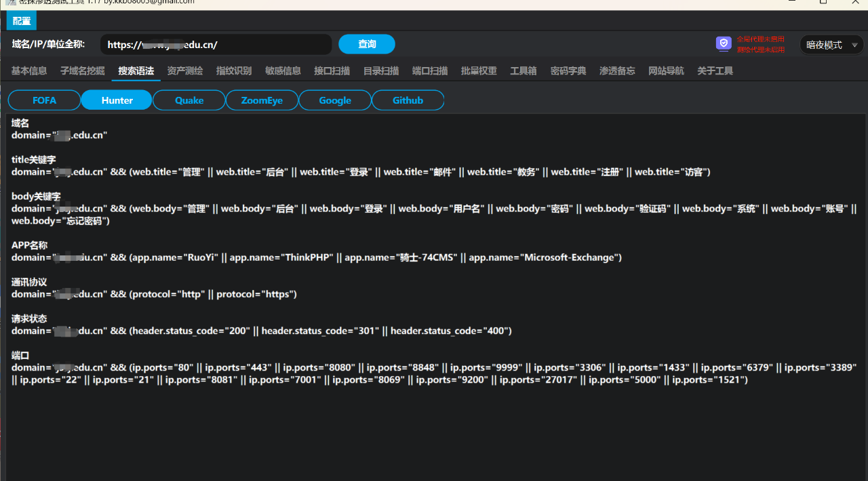Go to the 网站导航 tab
This screenshot has height=481, width=868.
point(666,71)
